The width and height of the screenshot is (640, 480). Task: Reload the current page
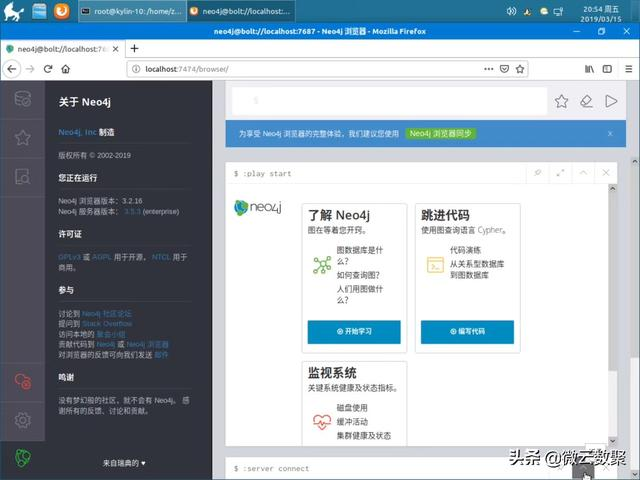click(48, 69)
